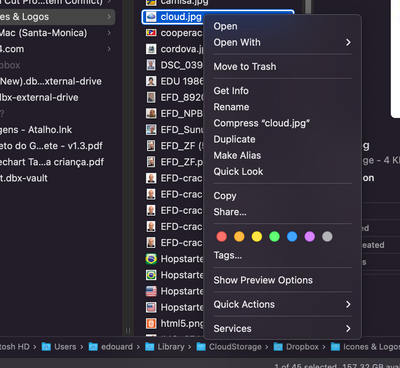This screenshot has width=400, height=368.
Task: Click the EFD_892 file icon
Action: [151, 98]
